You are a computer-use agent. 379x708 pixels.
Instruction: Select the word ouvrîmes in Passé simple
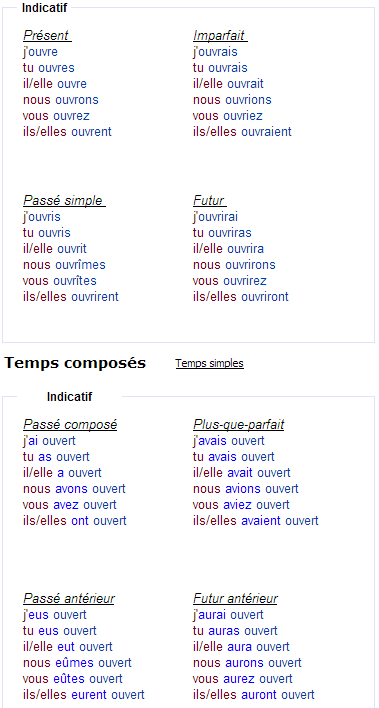pos(80,265)
